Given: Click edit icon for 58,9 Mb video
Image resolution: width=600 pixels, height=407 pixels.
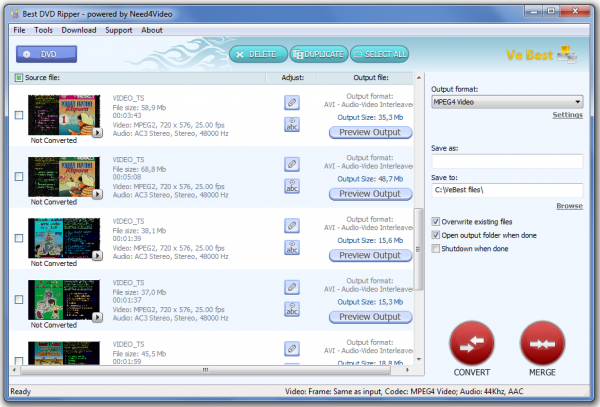Looking at the screenshot, I should [x=292, y=102].
